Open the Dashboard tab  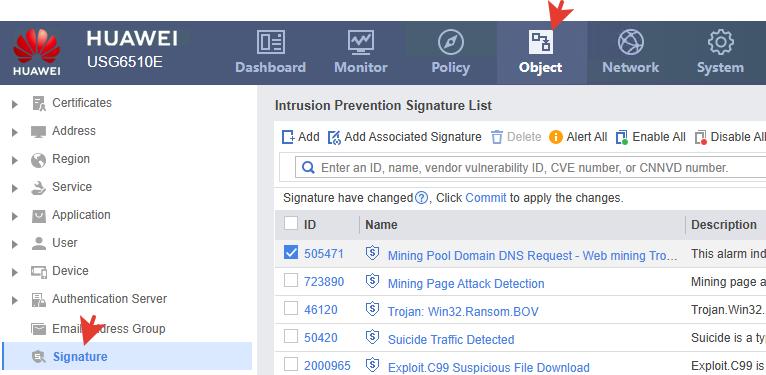tap(271, 53)
